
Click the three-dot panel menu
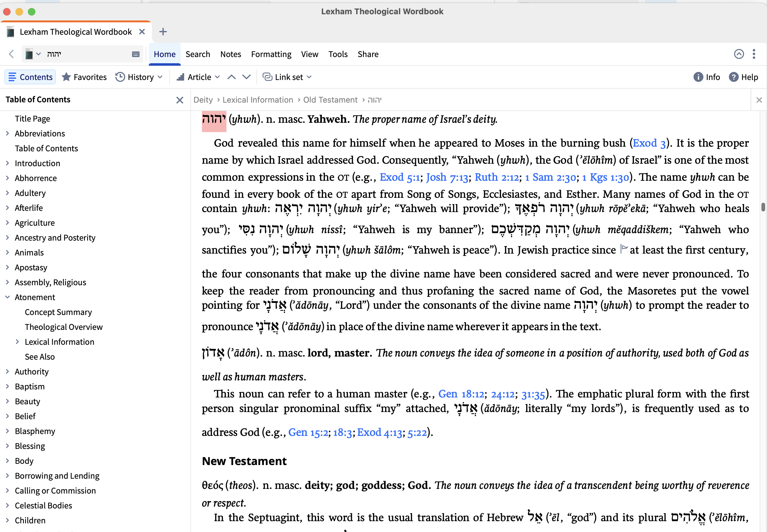(x=754, y=54)
